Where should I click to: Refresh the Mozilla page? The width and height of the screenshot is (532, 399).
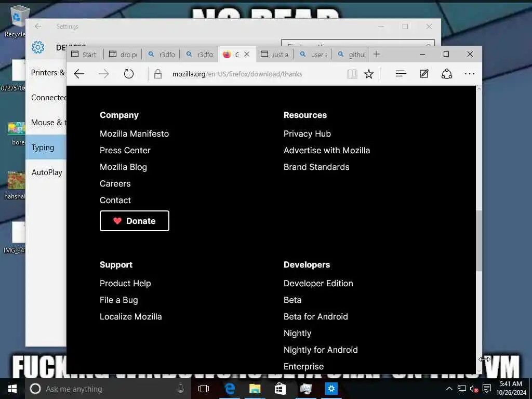(129, 74)
